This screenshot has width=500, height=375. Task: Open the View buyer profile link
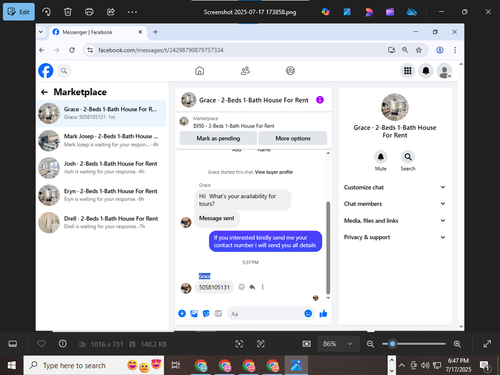click(x=274, y=172)
